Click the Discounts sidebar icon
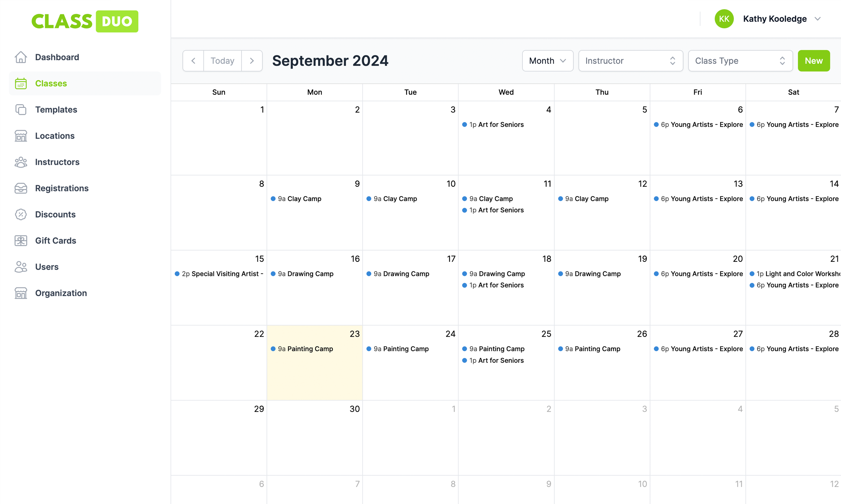The height and width of the screenshot is (504, 841). click(x=21, y=214)
